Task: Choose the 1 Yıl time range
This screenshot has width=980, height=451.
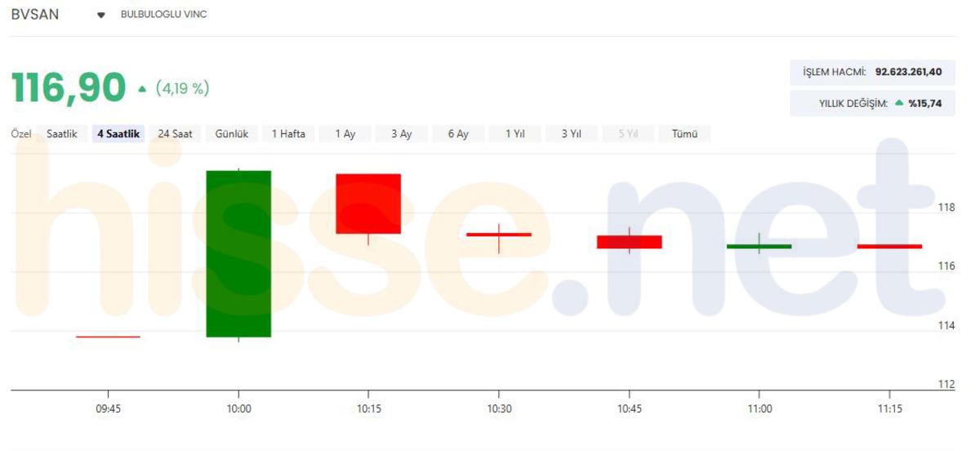Action: pos(514,134)
